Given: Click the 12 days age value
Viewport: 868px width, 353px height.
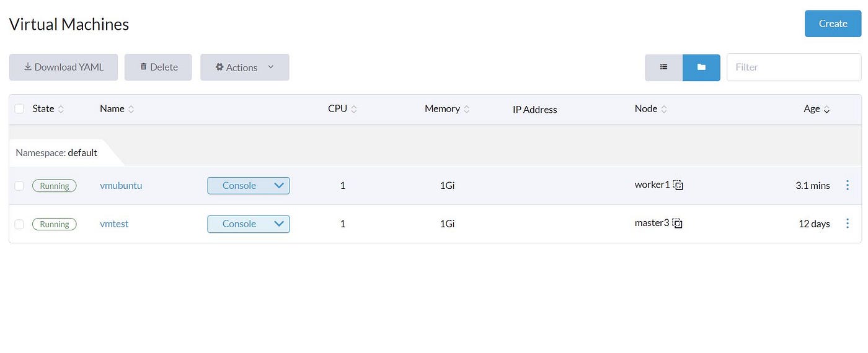Looking at the screenshot, I should point(814,224).
